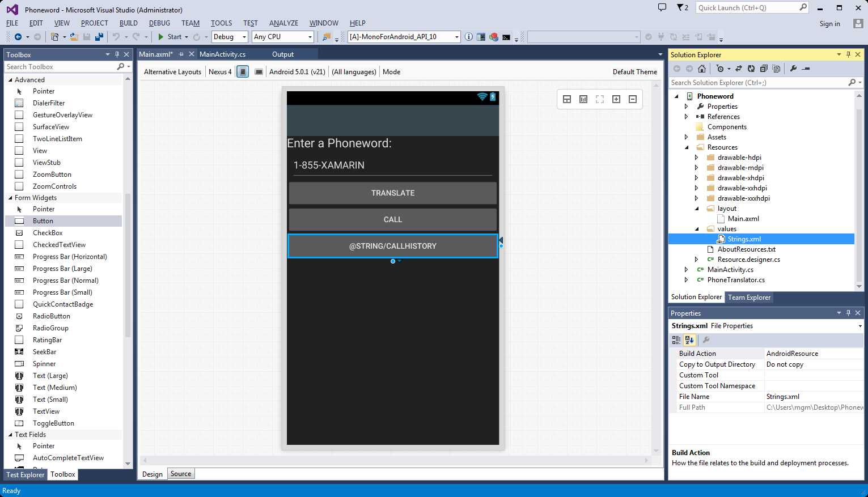Toggle auto-hide pin on Properties panel

848,313
